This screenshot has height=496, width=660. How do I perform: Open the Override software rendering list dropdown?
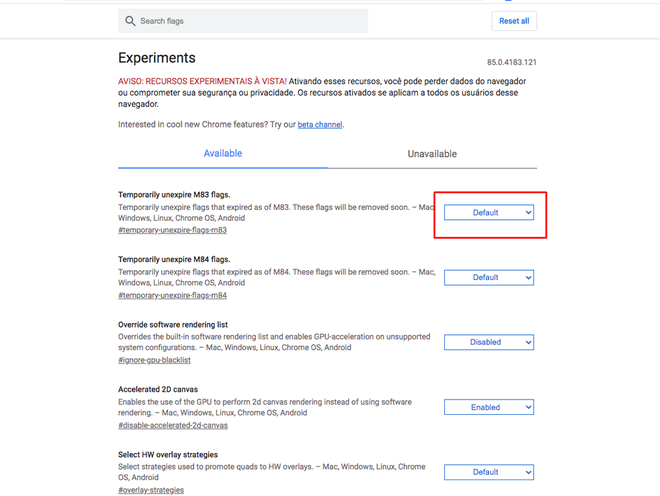click(489, 342)
